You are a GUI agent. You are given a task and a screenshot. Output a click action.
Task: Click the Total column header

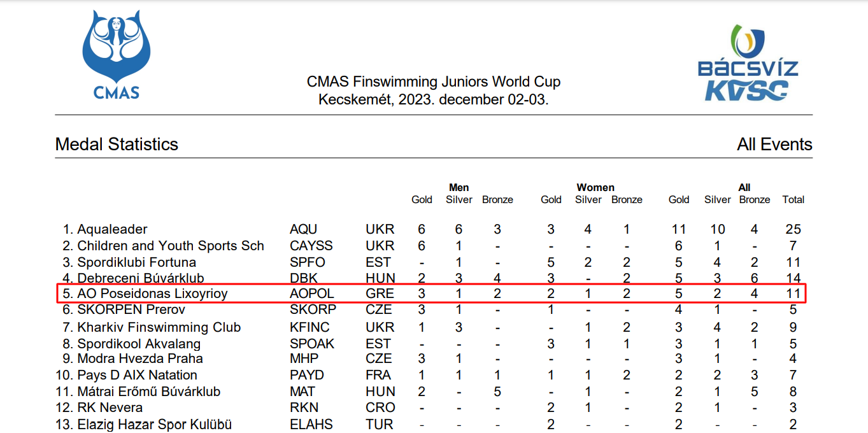click(x=793, y=199)
